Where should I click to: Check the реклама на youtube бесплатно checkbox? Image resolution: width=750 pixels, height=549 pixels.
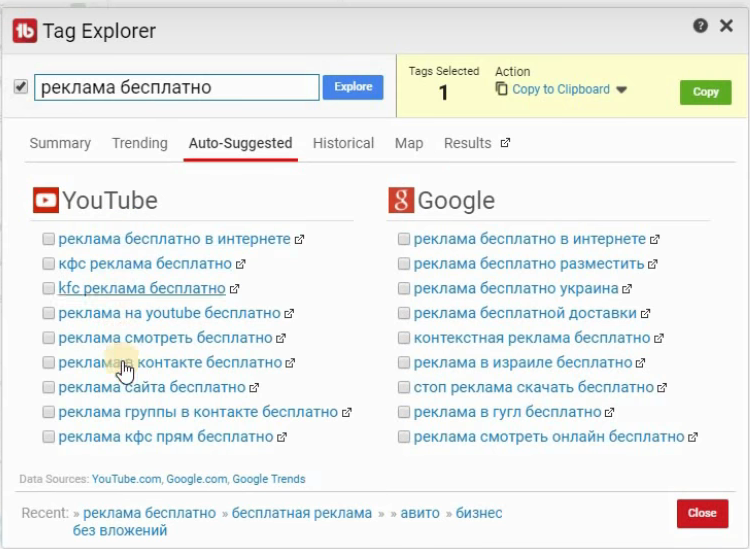[48, 313]
